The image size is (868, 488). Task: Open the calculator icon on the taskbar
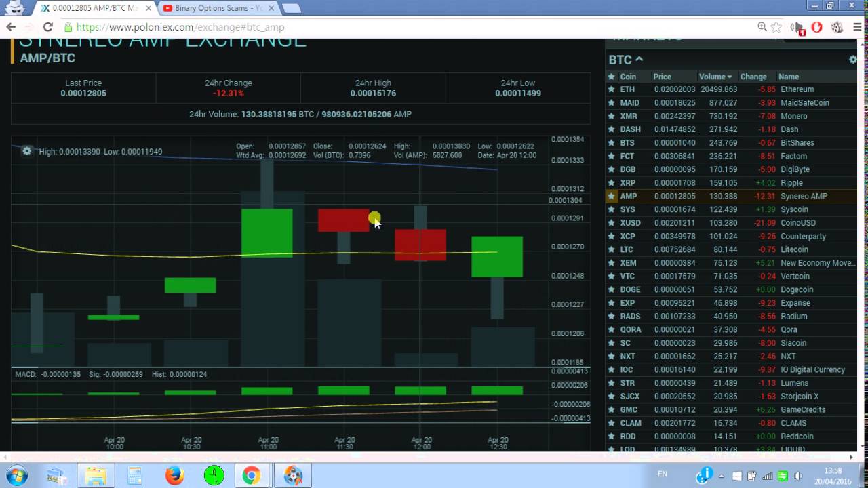tap(135, 476)
